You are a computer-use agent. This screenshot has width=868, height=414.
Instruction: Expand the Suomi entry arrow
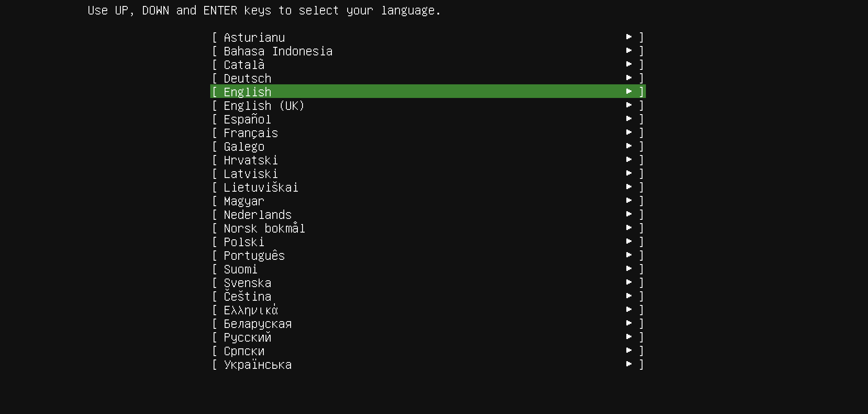pyautogui.click(x=629, y=269)
